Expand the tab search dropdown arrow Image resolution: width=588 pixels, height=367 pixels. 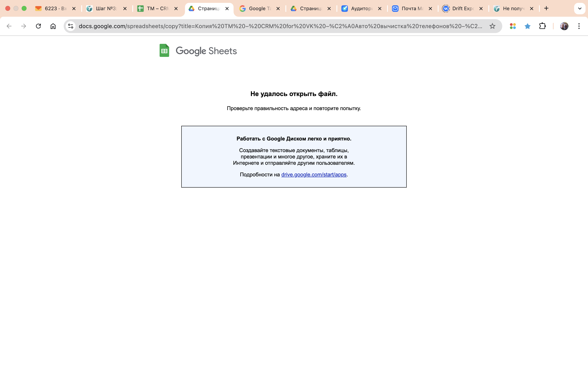coord(579,9)
